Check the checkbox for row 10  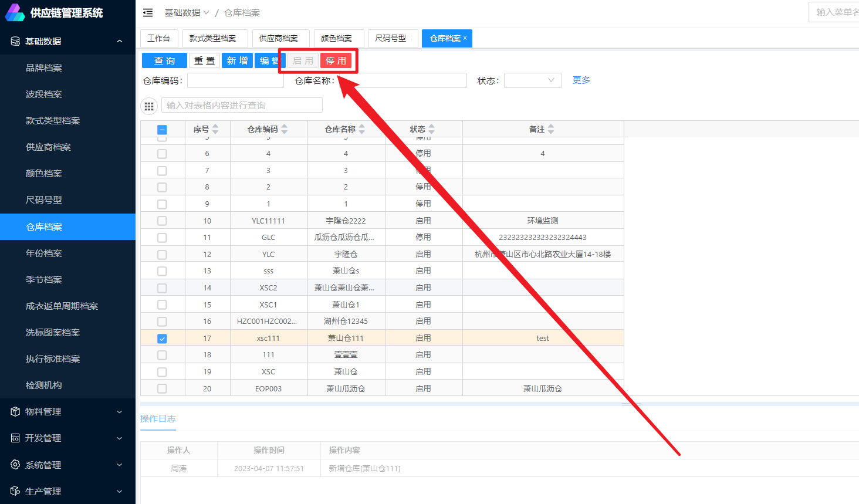(x=162, y=221)
